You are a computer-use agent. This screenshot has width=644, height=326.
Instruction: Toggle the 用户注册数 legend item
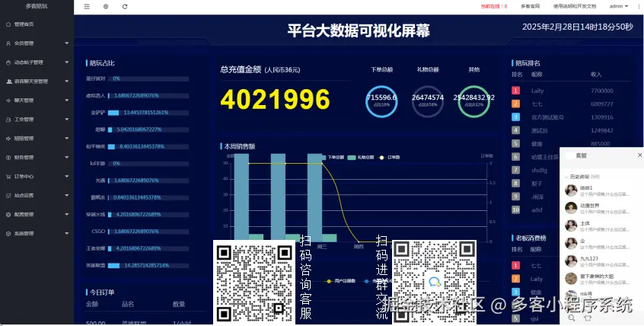[x=340, y=281]
